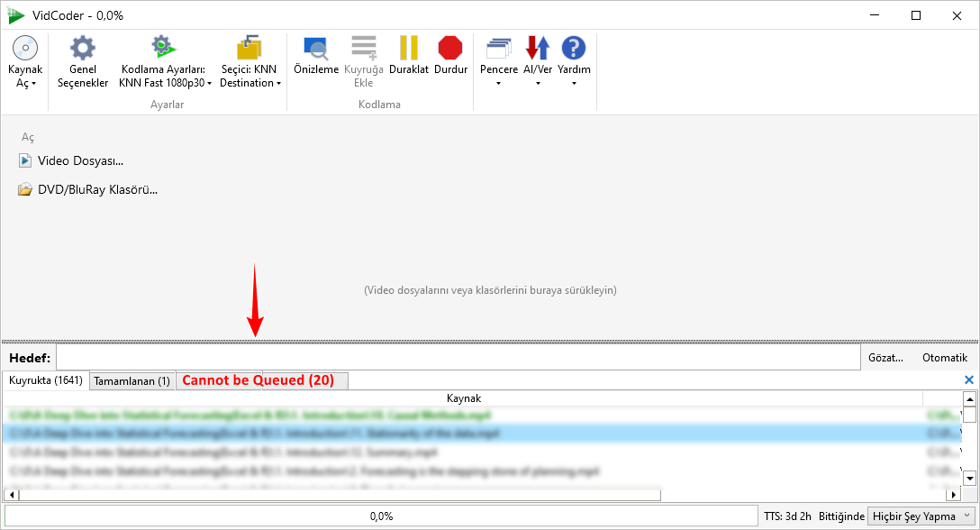Switch to the Kuyrukta (1641) tab
The width and height of the screenshot is (980, 530).
46,380
